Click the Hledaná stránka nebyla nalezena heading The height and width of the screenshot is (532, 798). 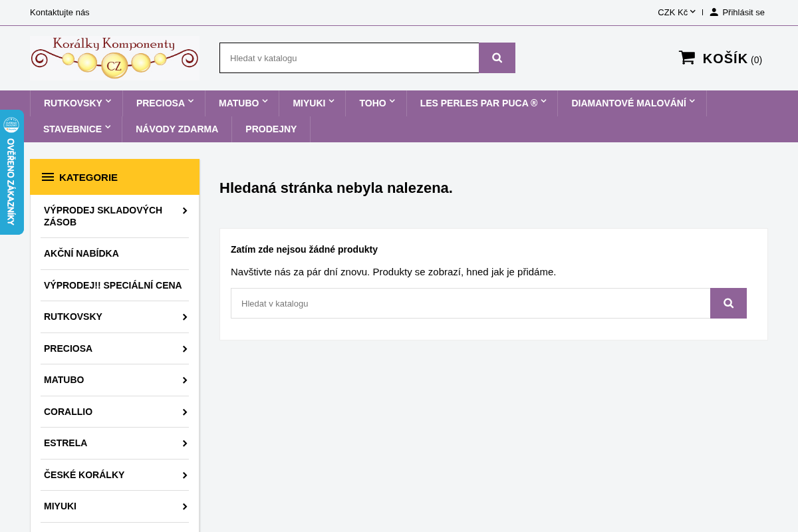(336, 188)
